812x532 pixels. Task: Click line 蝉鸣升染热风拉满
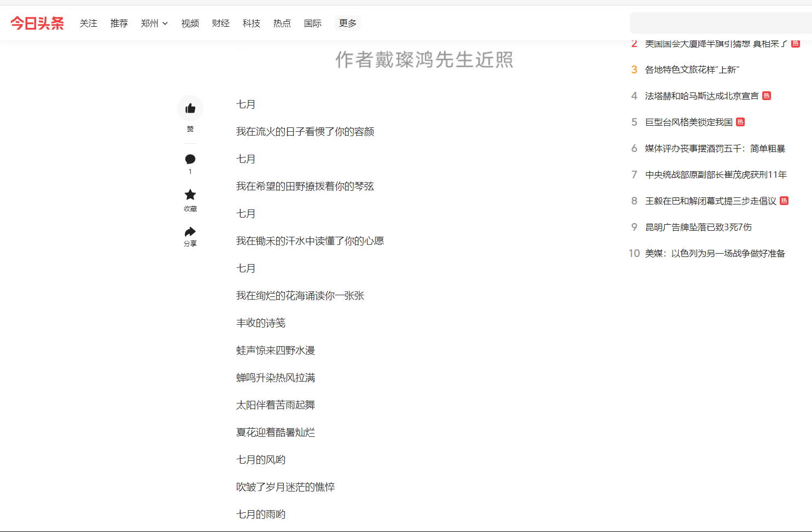[276, 378]
